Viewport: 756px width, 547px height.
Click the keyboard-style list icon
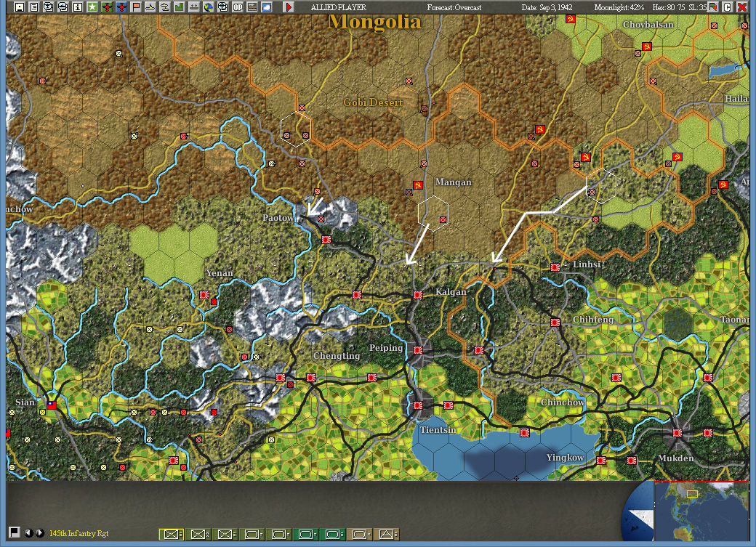(252, 7)
